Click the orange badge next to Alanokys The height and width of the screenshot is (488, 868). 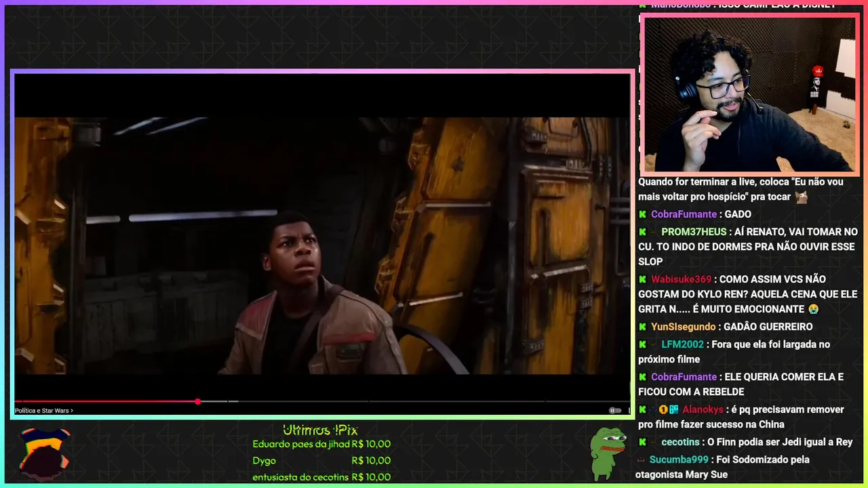tap(663, 409)
